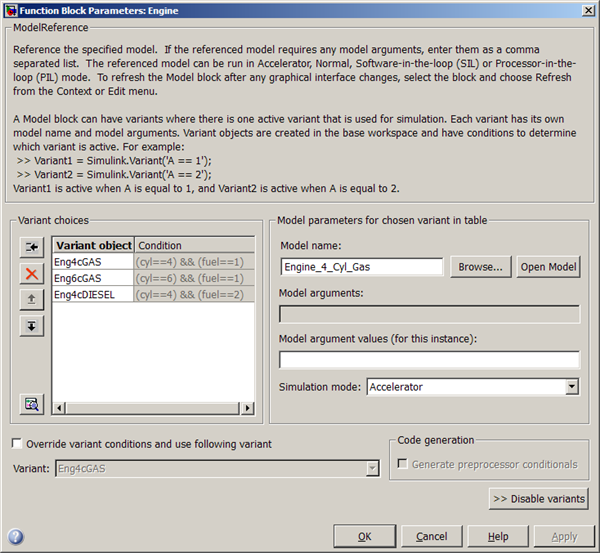Image resolution: width=600 pixels, height=553 pixels.
Task: Click the edit variant object icon
Action: (x=33, y=404)
